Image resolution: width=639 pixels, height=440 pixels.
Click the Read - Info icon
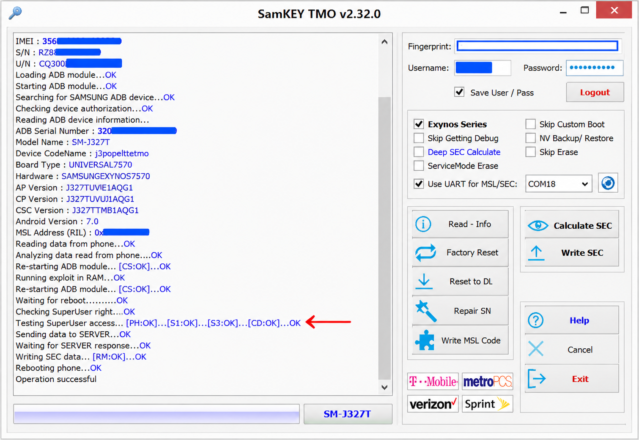423,224
